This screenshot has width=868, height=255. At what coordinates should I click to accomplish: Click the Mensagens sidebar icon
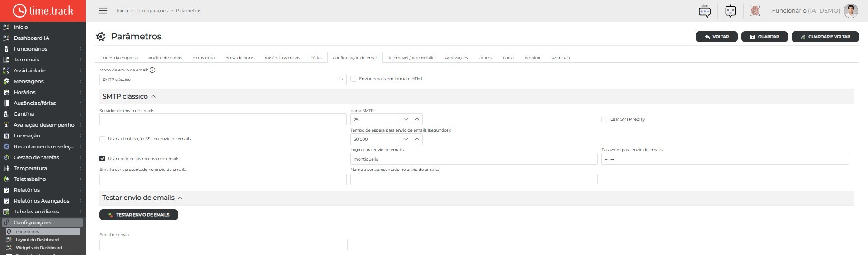(6, 81)
